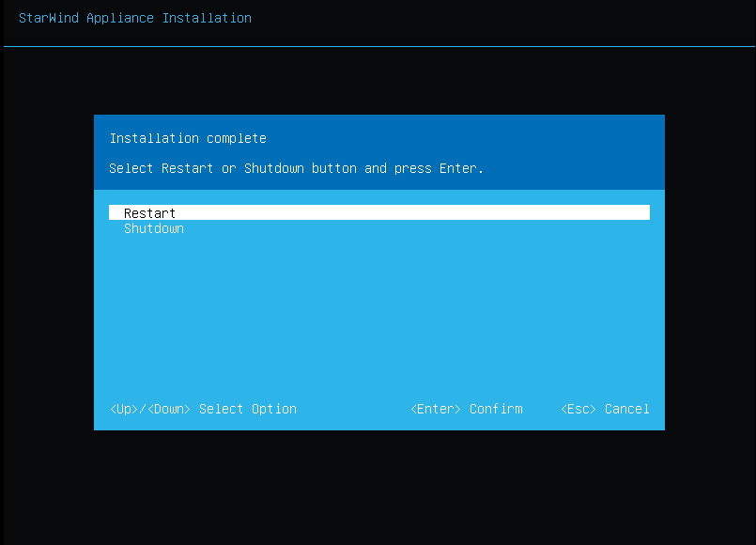Choose the Shutdown option

coord(154,228)
